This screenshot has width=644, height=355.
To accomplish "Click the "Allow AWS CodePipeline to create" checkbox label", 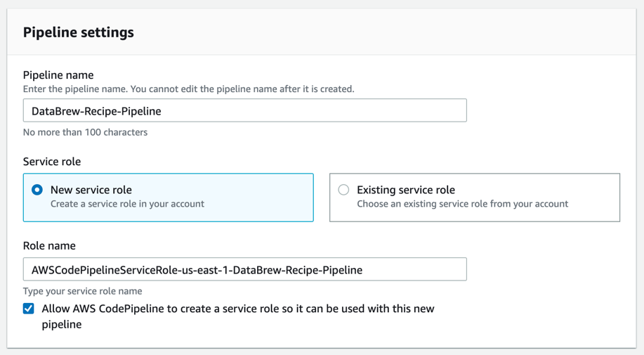I will [x=238, y=309].
